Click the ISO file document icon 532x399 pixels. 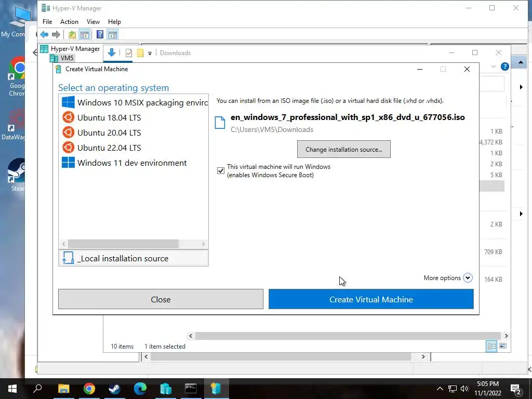coord(220,123)
